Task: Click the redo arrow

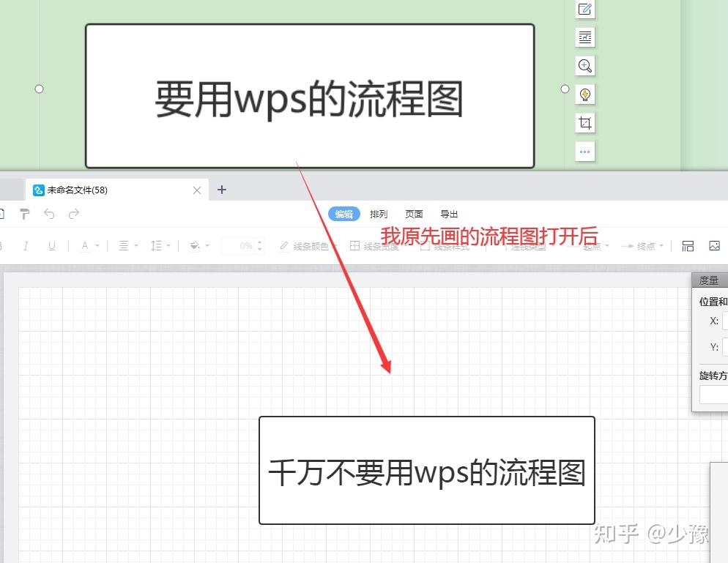Action: (x=74, y=214)
